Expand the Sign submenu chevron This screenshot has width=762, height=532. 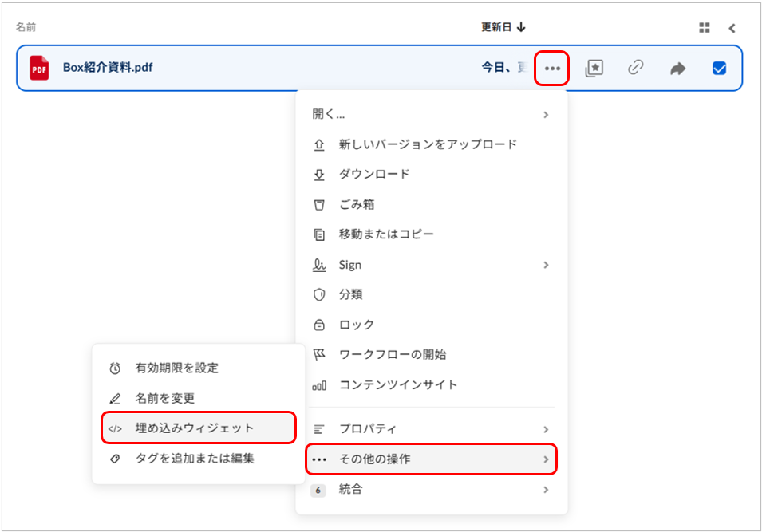coord(546,265)
